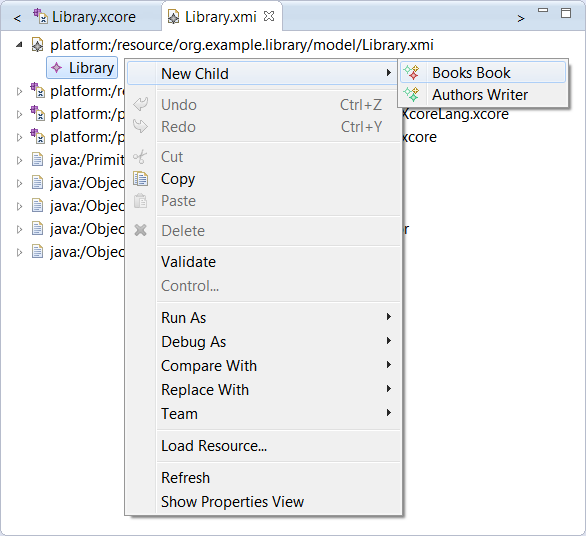This screenshot has height=536, width=586.
Task: Click the Copy pages icon
Action: 141,179
